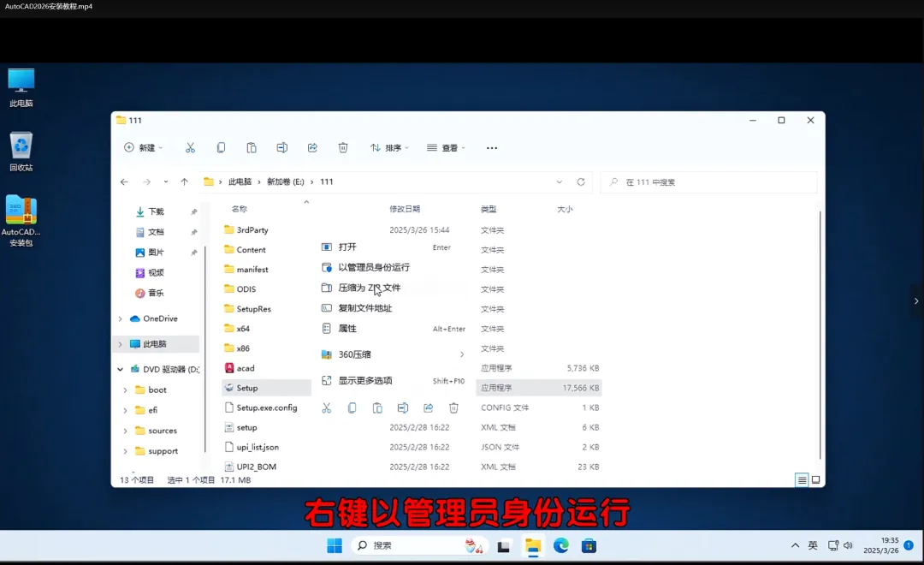Click the Paste icon in Explorer toolbar

tap(252, 147)
